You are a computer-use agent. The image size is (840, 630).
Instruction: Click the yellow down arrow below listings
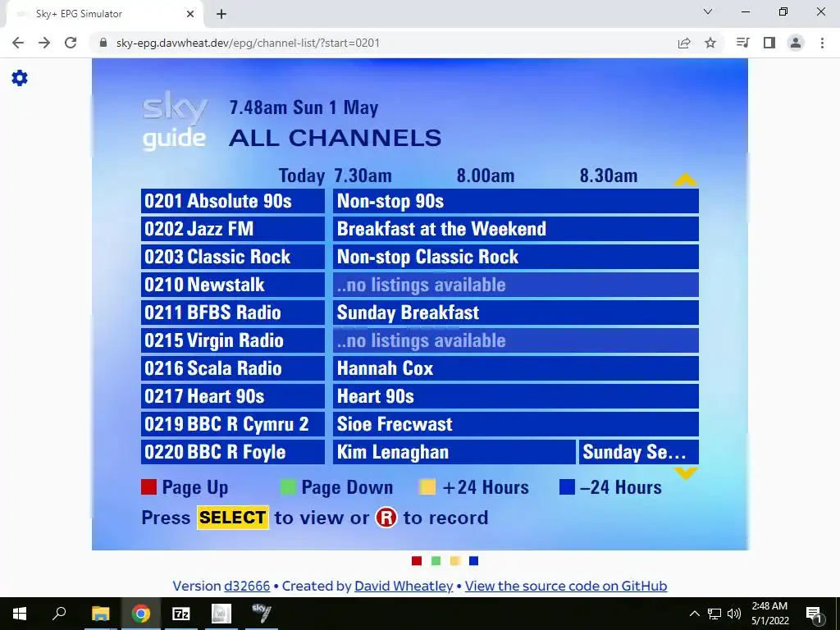coord(686,473)
